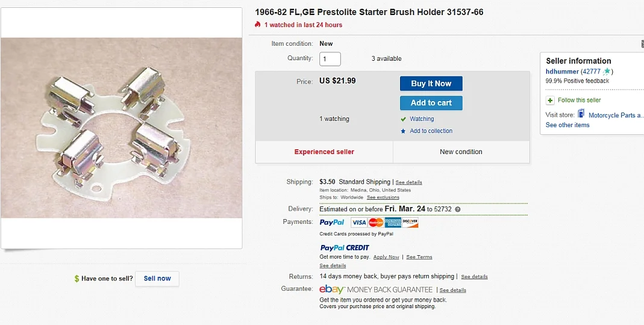Click the green dollar sign sell icon

77,279
